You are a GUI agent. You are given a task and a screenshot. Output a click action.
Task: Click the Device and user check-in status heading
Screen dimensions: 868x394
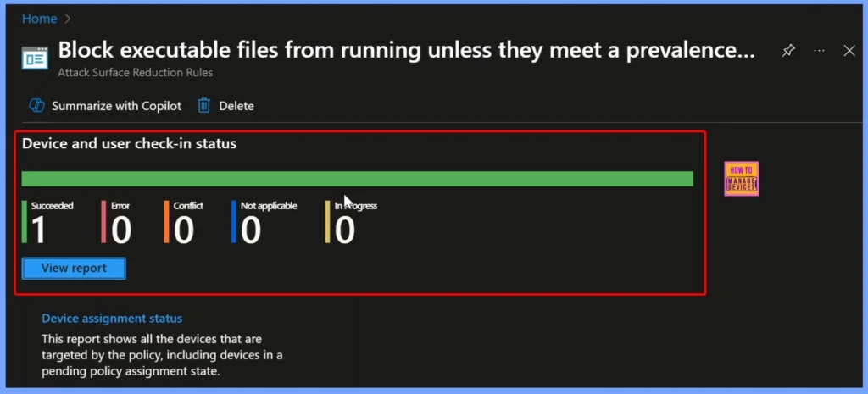129,144
